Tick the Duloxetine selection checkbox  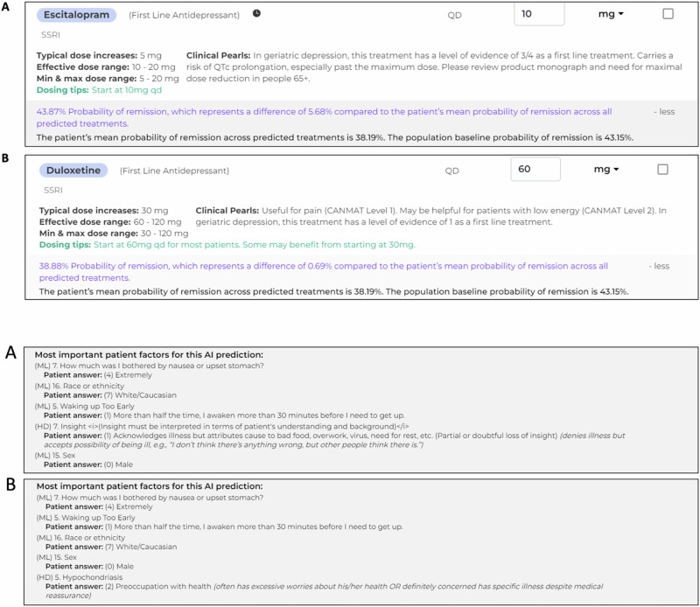click(662, 170)
